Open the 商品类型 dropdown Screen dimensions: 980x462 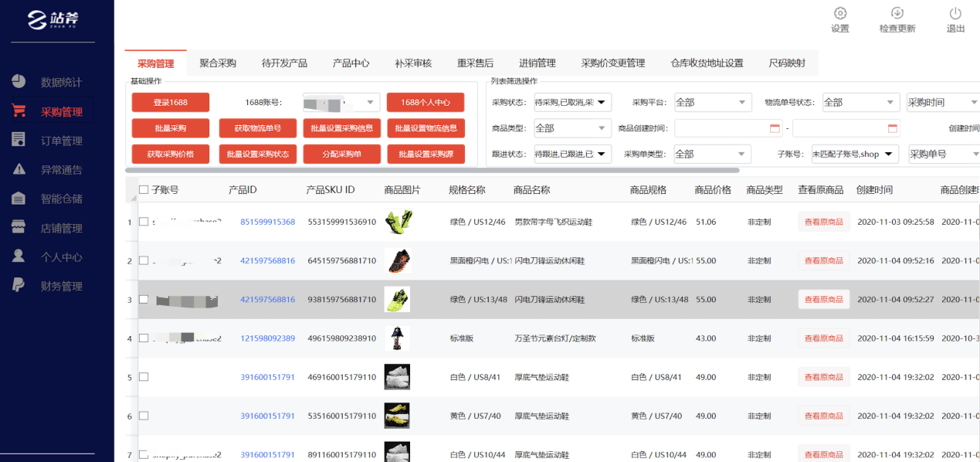click(602, 128)
